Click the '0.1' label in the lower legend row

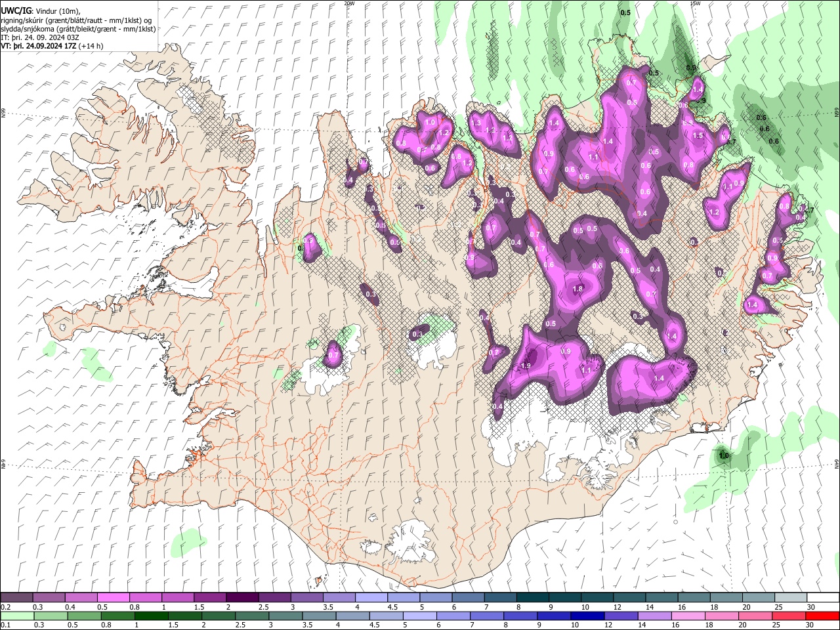tap(6, 625)
